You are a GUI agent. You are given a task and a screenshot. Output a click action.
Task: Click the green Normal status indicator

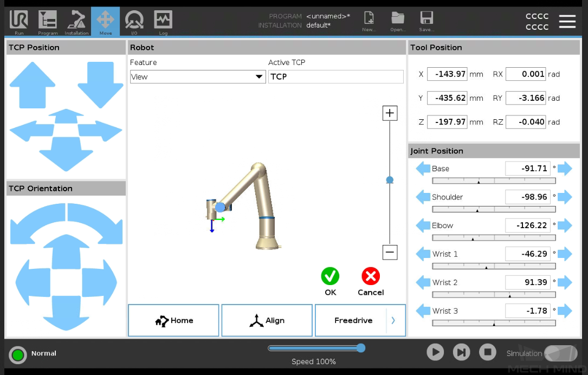[18, 355]
